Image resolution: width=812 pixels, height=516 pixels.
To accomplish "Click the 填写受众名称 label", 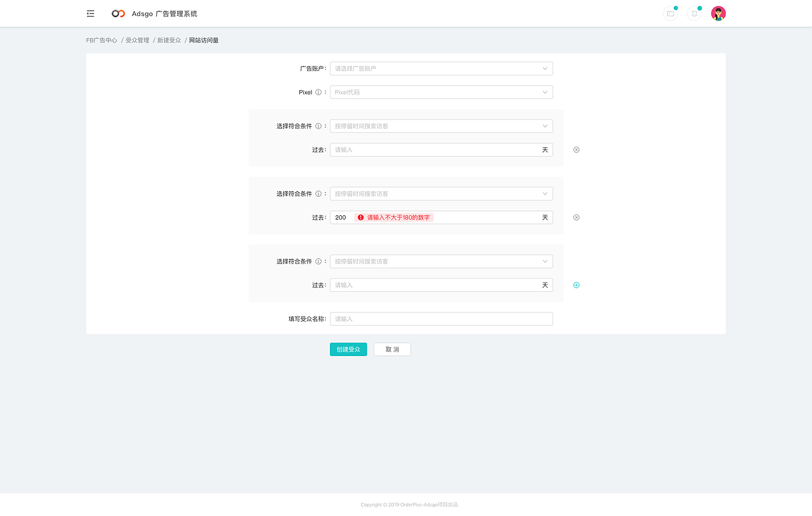I will 307,319.
